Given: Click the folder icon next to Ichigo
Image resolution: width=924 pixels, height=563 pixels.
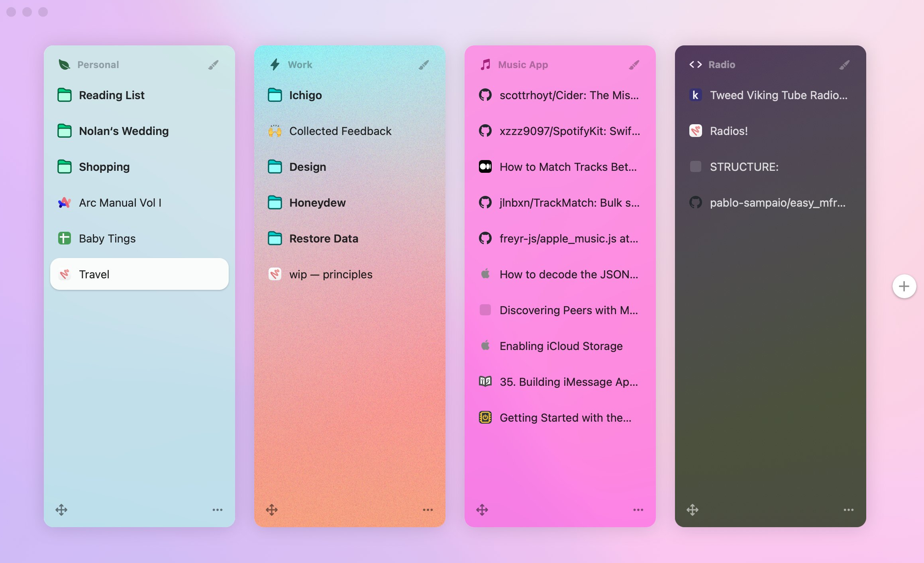Looking at the screenshot, I should coord(275,95).
